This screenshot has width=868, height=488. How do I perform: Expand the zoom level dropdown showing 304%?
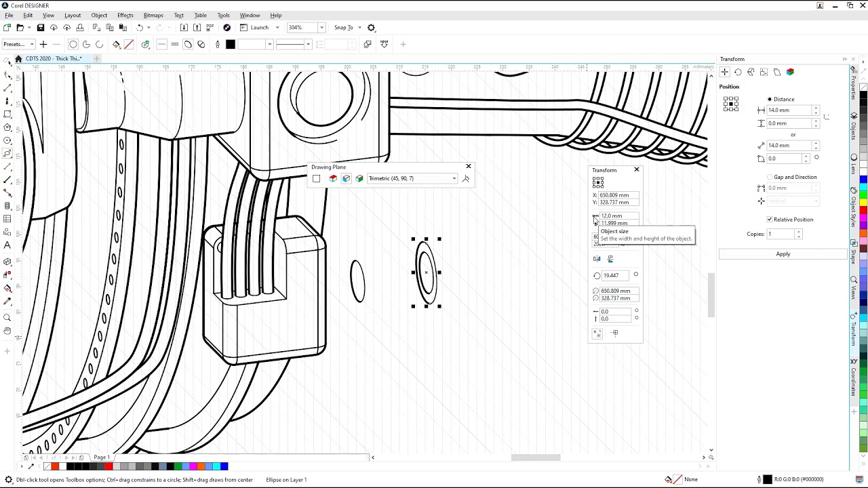321,28
